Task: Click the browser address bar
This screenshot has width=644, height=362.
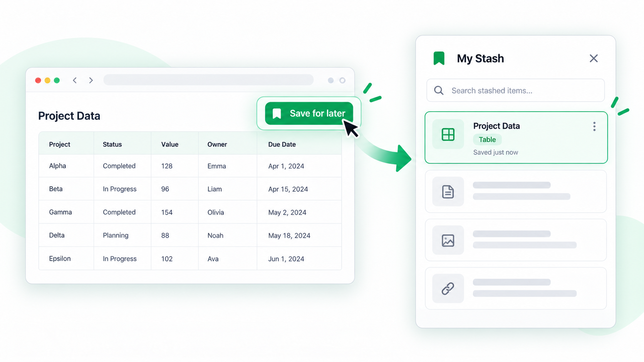Action: 208,80
